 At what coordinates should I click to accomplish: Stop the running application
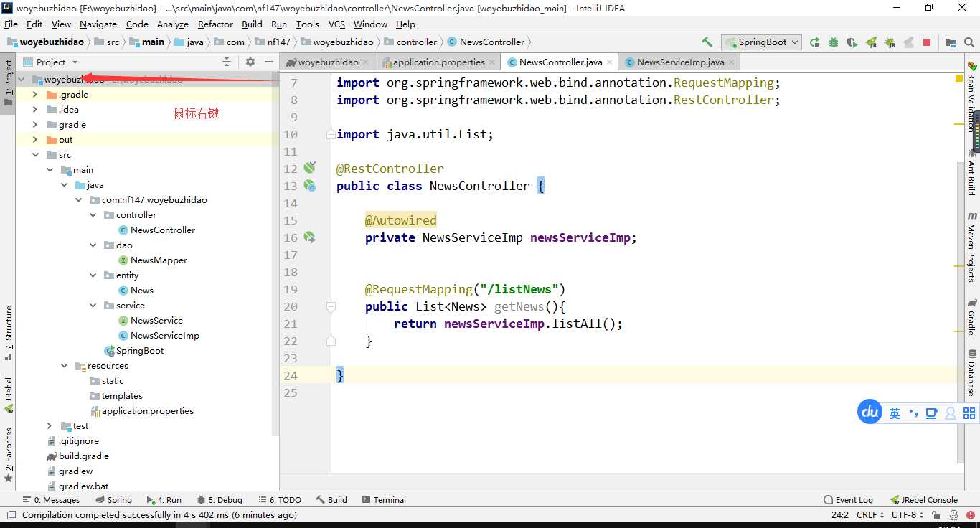927,42
